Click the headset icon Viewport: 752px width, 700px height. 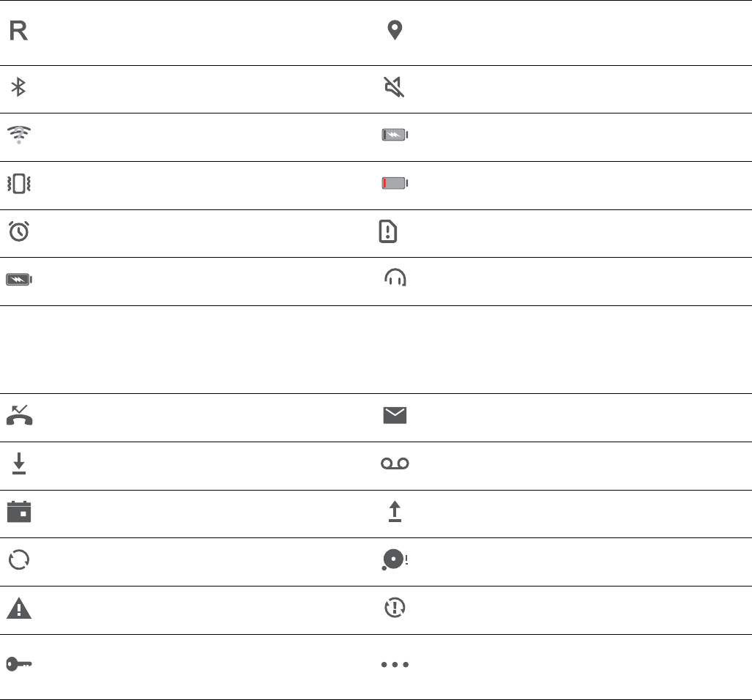[395, 278]
